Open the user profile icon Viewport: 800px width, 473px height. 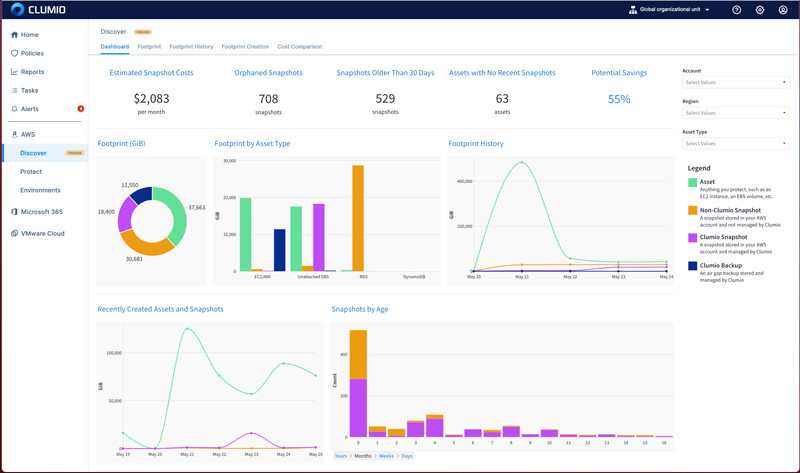coord(783,10)
